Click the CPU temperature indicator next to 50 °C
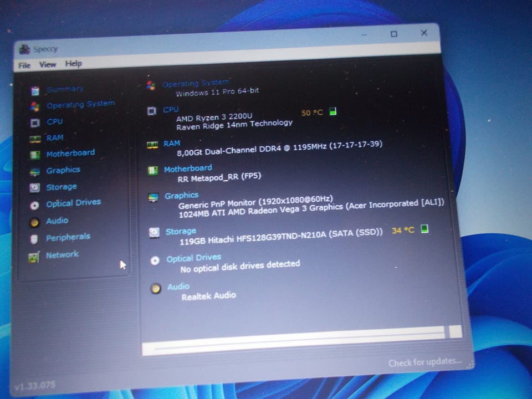532x399 pixels. [x=333, y=111]
